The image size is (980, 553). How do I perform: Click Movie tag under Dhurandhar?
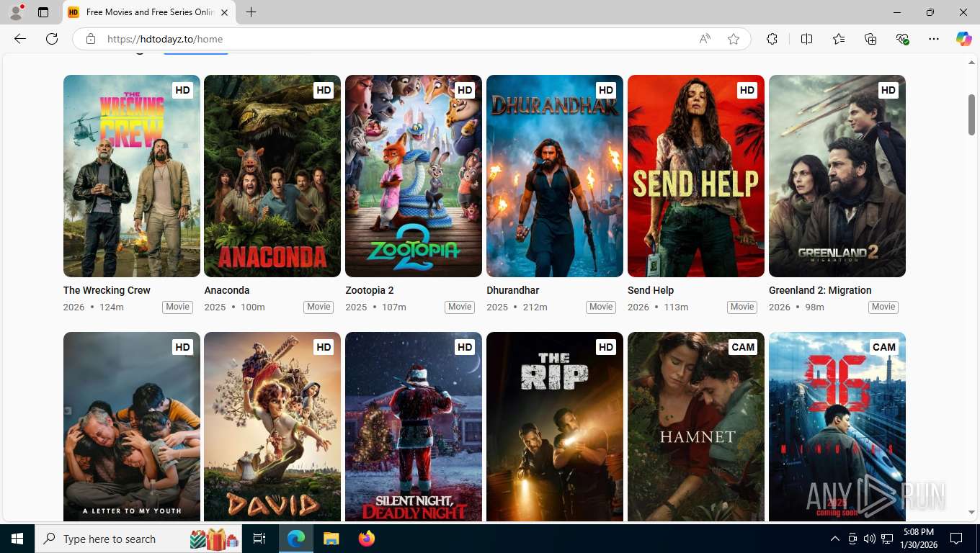(601, 307)
